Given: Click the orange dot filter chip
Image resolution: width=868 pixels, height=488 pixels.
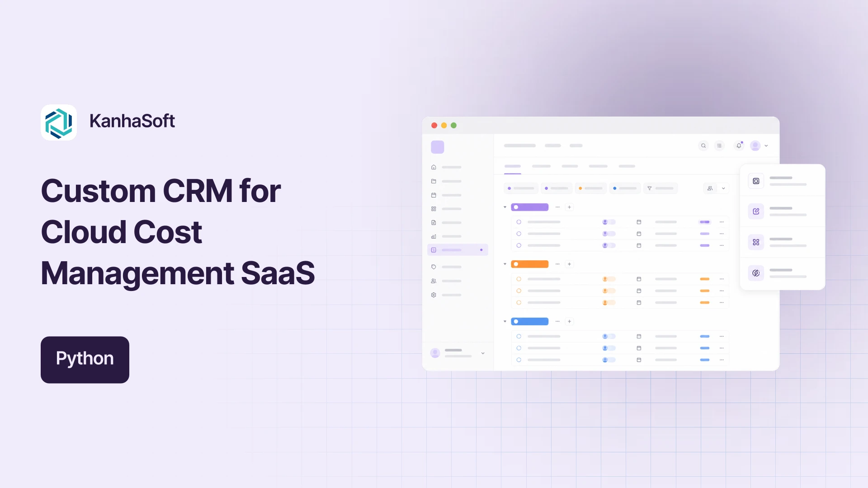Looking at the screenshot, I should click(x=591, y=188).
